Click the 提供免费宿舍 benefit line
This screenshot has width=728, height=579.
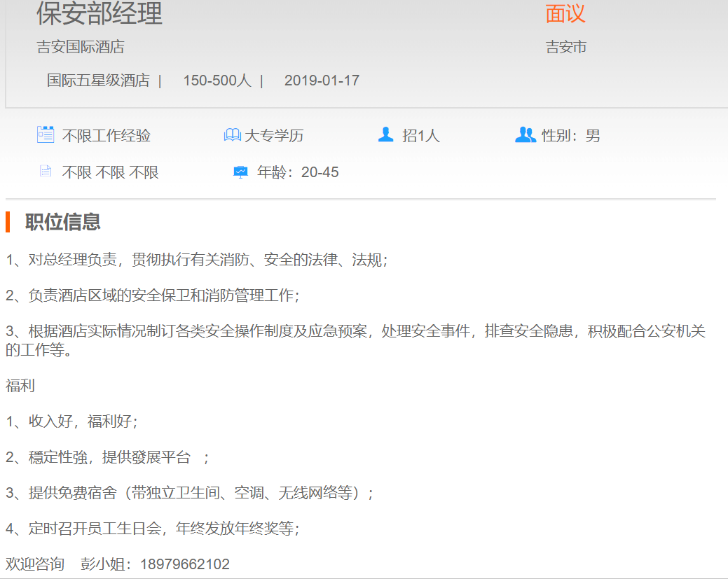(189, 493)
